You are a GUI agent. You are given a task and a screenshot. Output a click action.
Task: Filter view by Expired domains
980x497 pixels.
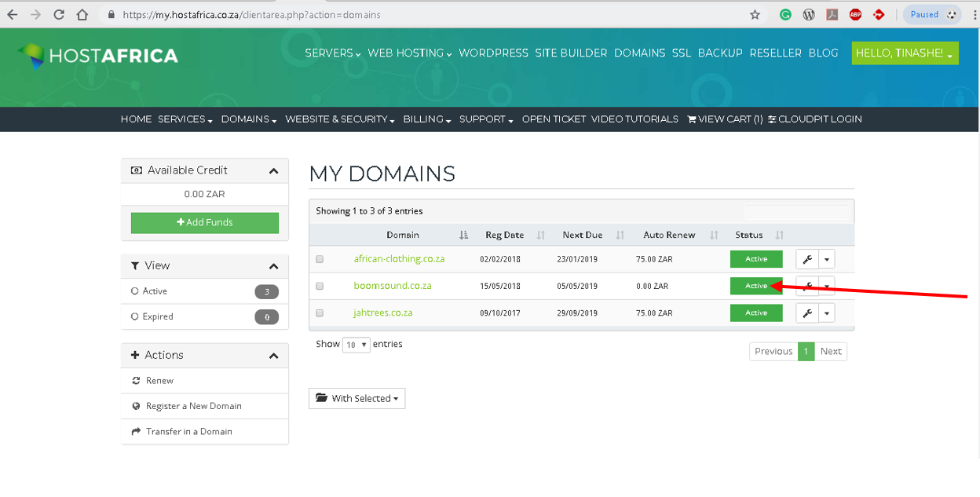coord(204,316)
